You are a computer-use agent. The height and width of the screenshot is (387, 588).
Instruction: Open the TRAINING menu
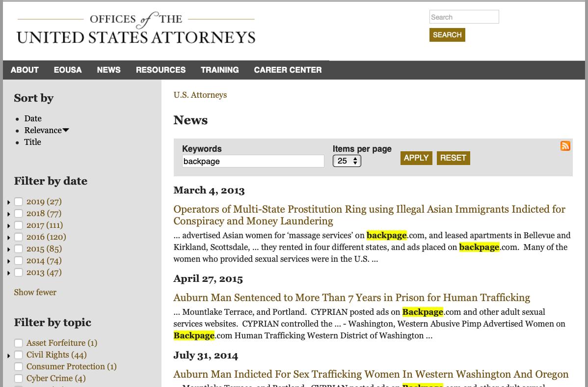click(x=220, y=70)
